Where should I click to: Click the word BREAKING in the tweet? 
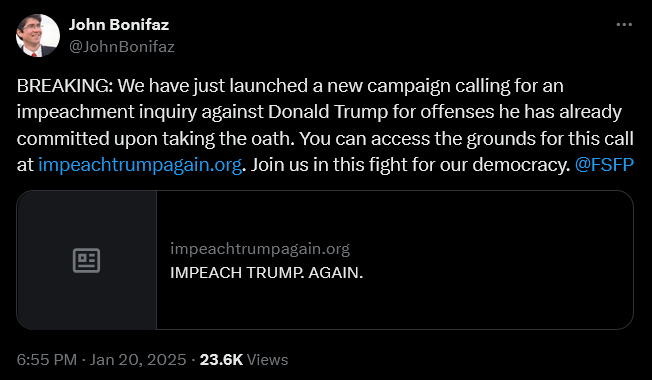65,86
